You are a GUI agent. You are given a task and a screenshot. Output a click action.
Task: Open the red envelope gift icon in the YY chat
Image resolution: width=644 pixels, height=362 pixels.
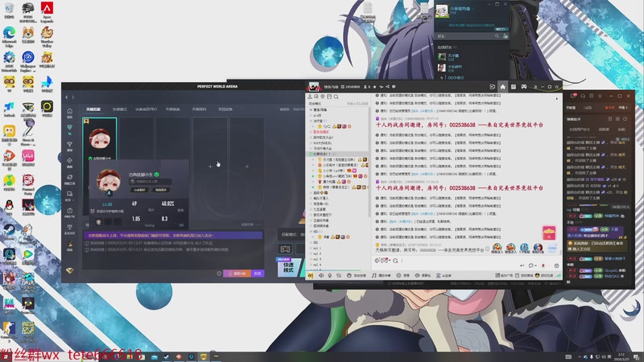click(549, 232)
